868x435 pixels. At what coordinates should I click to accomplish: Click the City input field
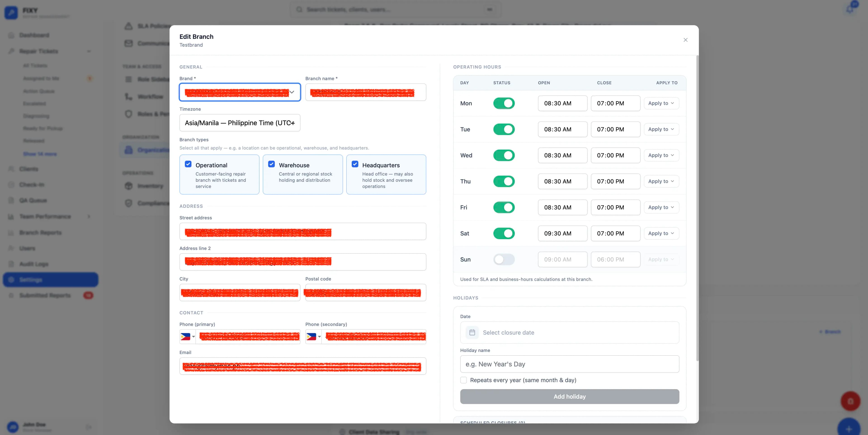click(x=240, y=292)
